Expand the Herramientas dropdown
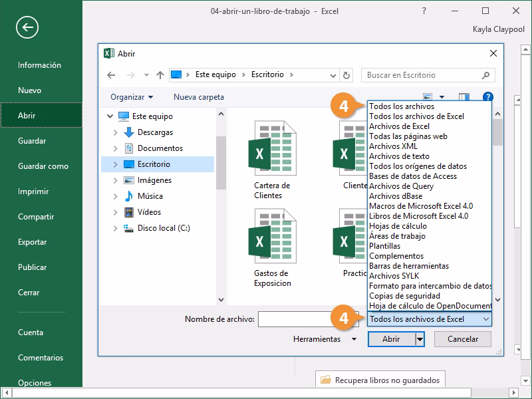Screen dimensions: 532x399 329,338
